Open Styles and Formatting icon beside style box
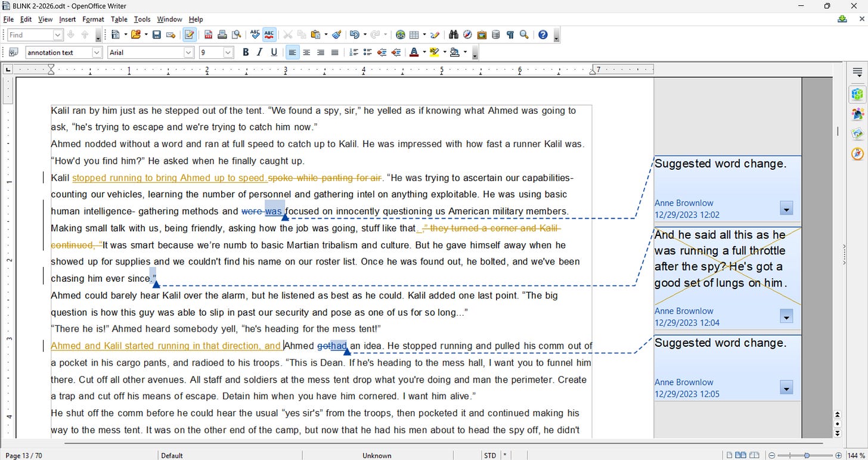 pyautogui.click(x=13, y=52)
